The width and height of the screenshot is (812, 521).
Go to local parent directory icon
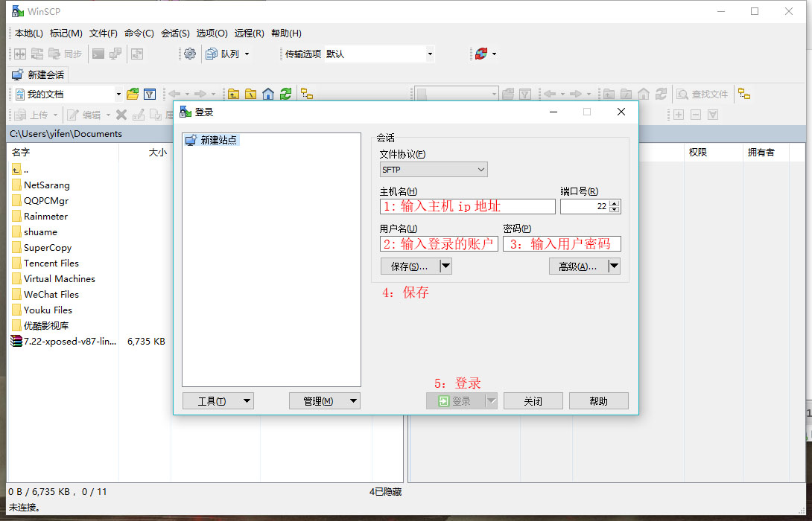(x=234, y=94)
